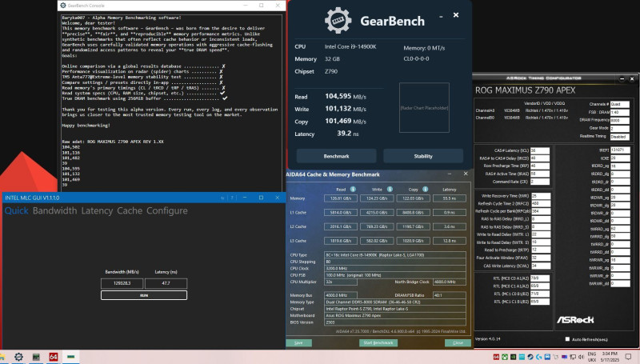Image resolution: width=640 pixels, height=364 pixels.
Task: Click the Benchmark button in GearBench
Action: pos(336,156)
